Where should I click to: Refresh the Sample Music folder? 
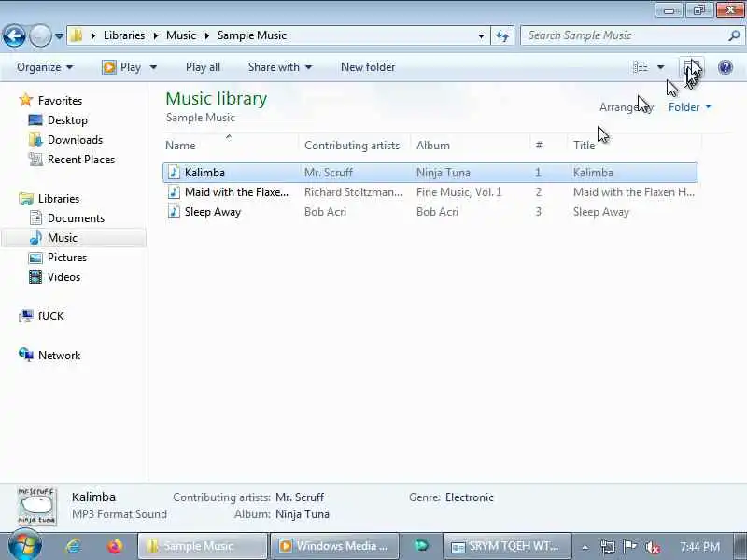[502, 35]
